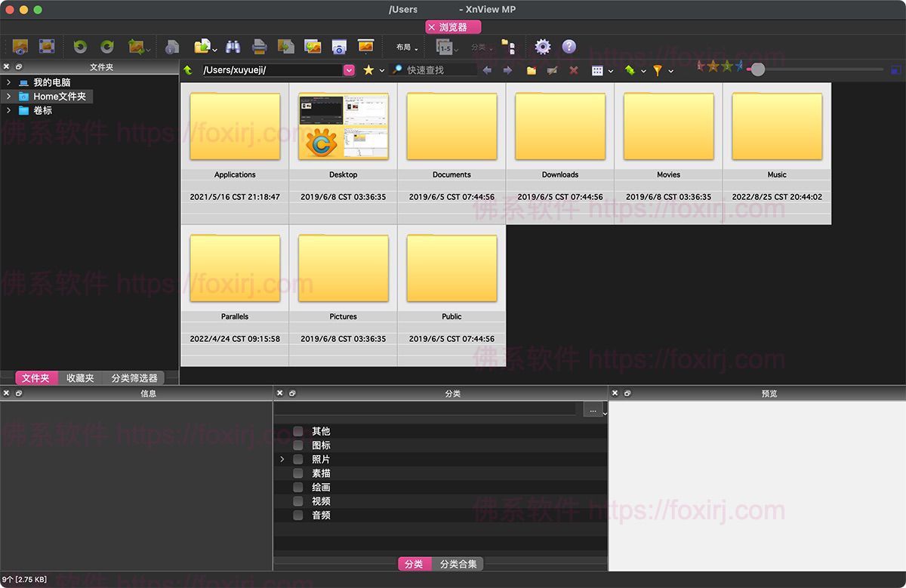Rotate image counter-clockwise with left rotate icon

tap(80, 47)
